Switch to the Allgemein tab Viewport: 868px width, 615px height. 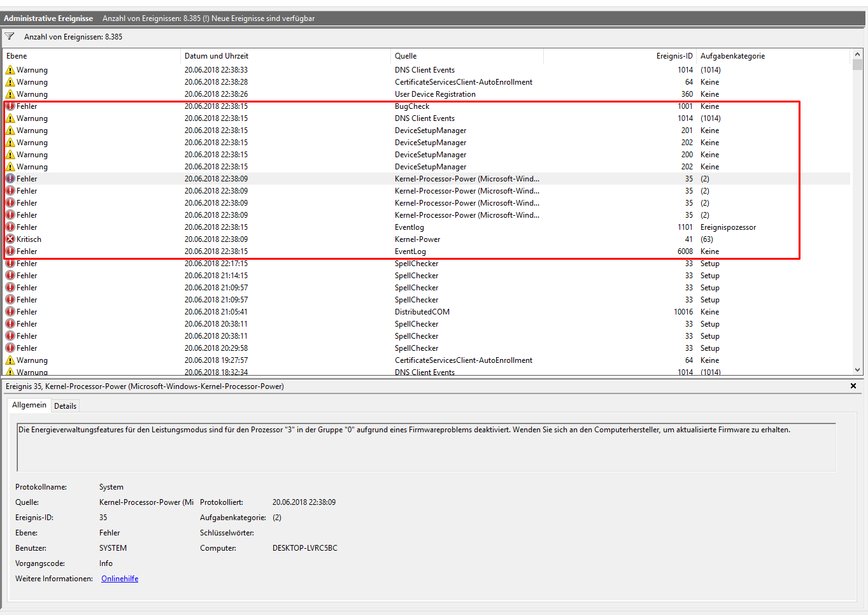(29, 405)
